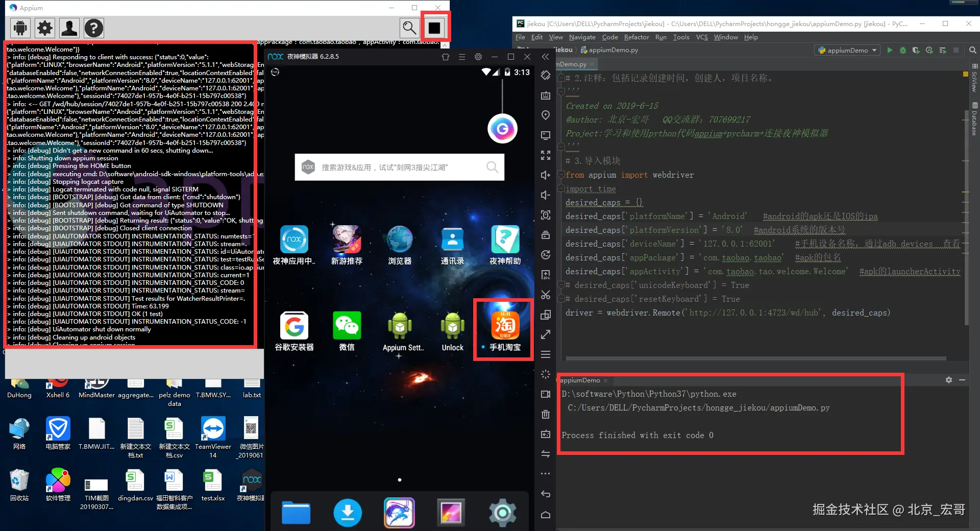Open the 夜神帮助 help app

[505, 245]
